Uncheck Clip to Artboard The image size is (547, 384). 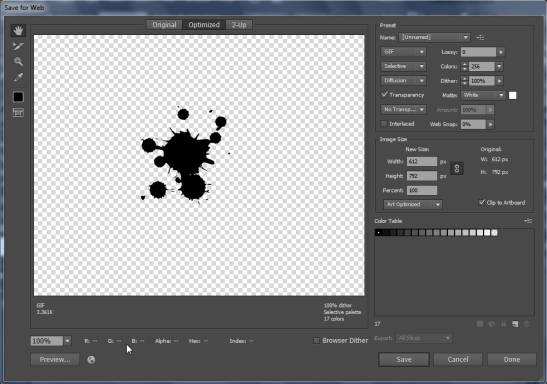click(482, 203)
